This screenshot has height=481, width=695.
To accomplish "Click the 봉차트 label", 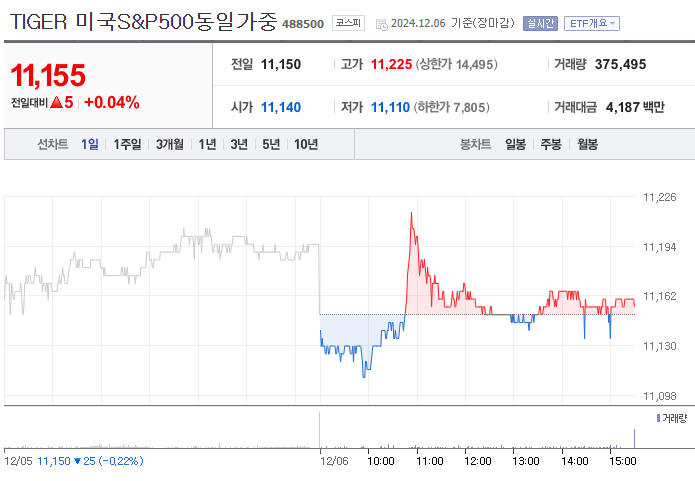I will tap(476, 144).
